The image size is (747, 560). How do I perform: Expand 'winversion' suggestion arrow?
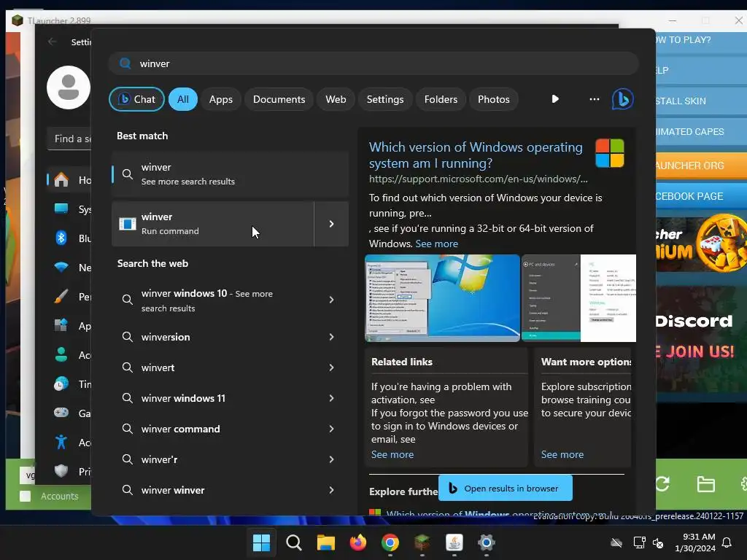(x=332, y=337)
